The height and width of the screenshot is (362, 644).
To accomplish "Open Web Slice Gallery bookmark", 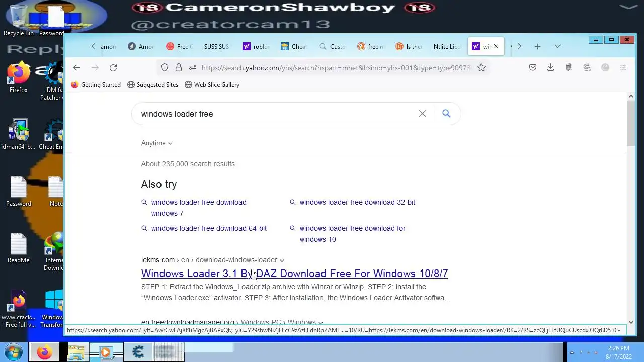I will click(212, 85).
